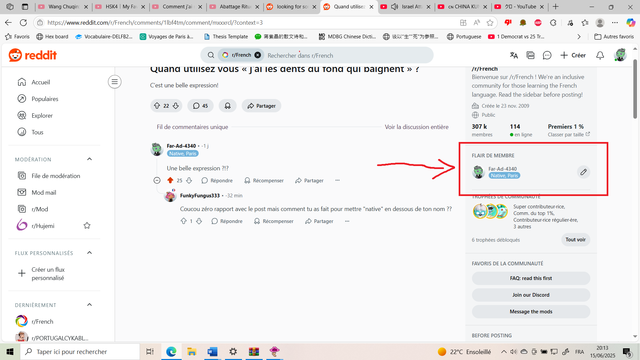The image size is (640, 360).
Task: Open a new browser tab
Action: tap(556, 7)
